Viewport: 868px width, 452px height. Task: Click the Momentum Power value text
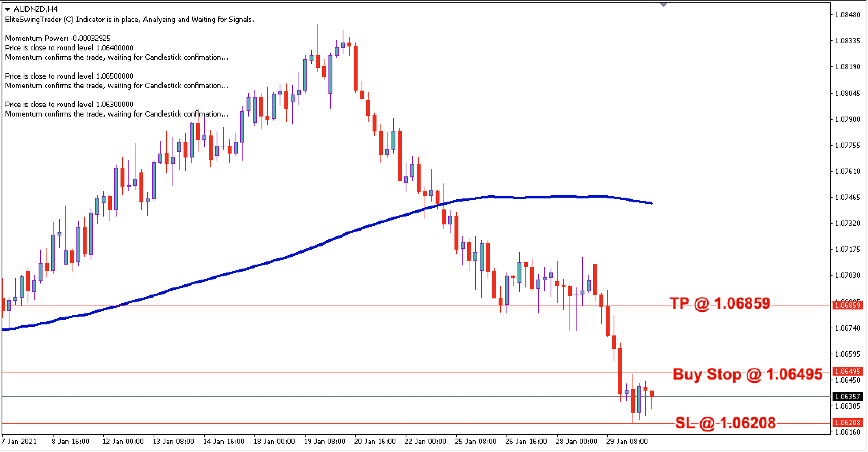(x=57, y=39)
